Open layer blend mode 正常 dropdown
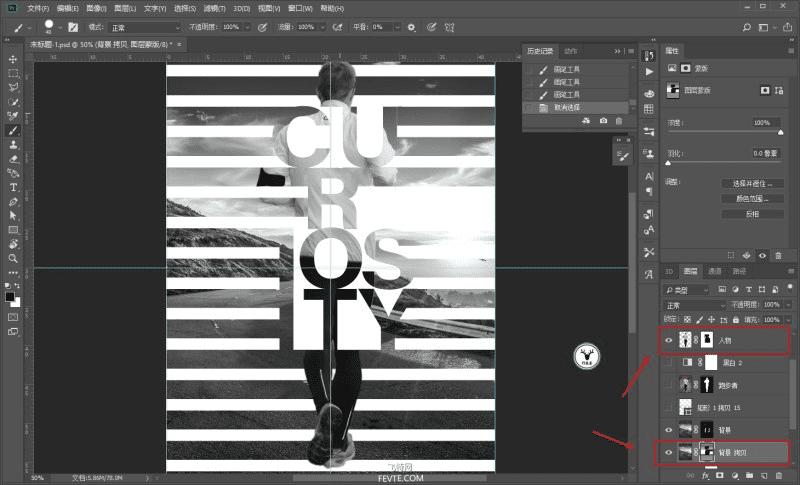The width and height of the screenshot is (800, 485). 694,305
